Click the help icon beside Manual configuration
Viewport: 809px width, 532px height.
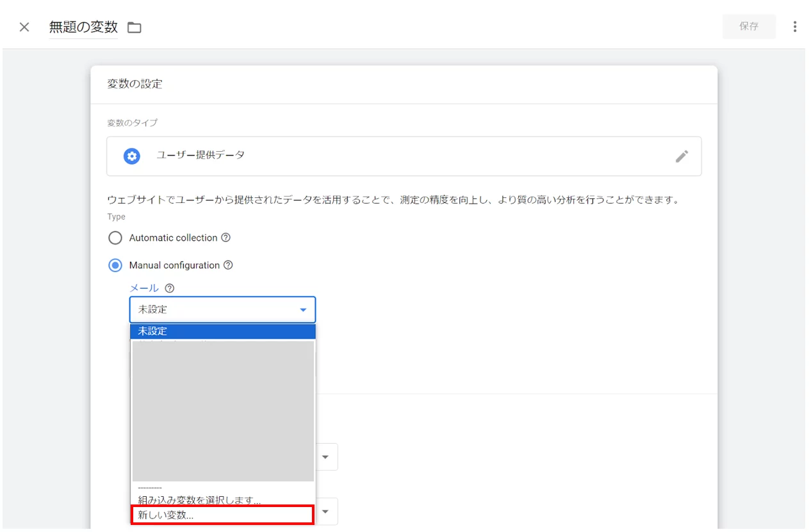point(229,265)
